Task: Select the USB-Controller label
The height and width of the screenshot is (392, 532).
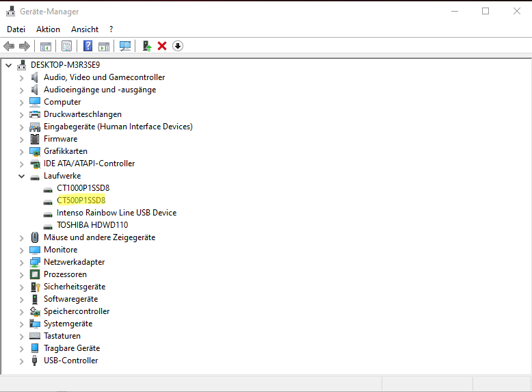Action: (x=71, y=361)
